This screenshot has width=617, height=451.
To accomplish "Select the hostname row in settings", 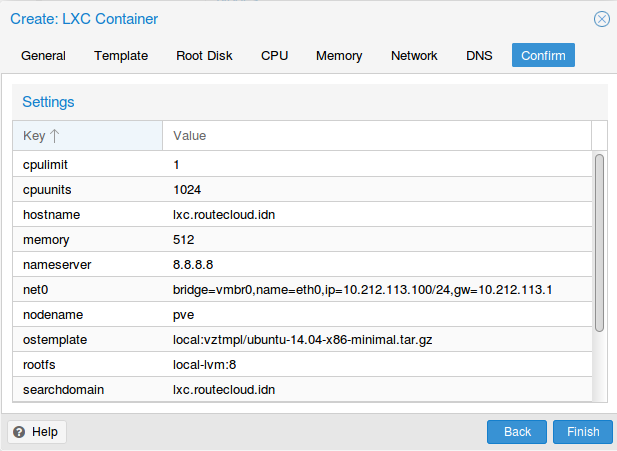I will [x=302, y=214].
